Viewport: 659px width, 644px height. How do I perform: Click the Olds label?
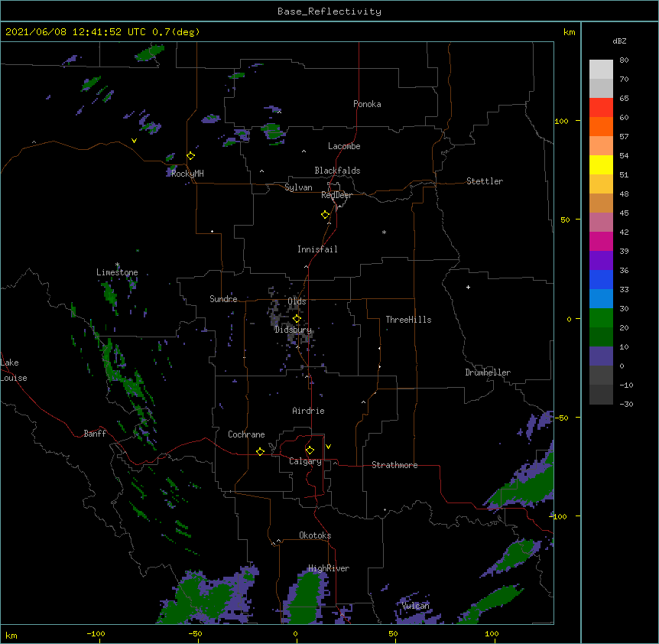click(x=297, y=301)
